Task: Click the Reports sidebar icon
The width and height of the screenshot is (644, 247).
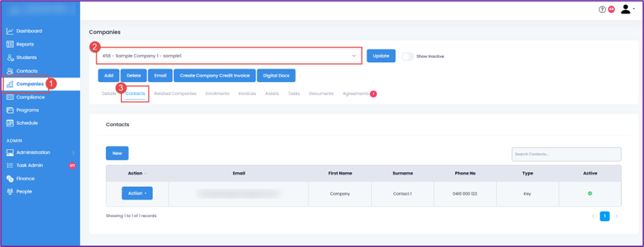Action: tap(10, 44)
